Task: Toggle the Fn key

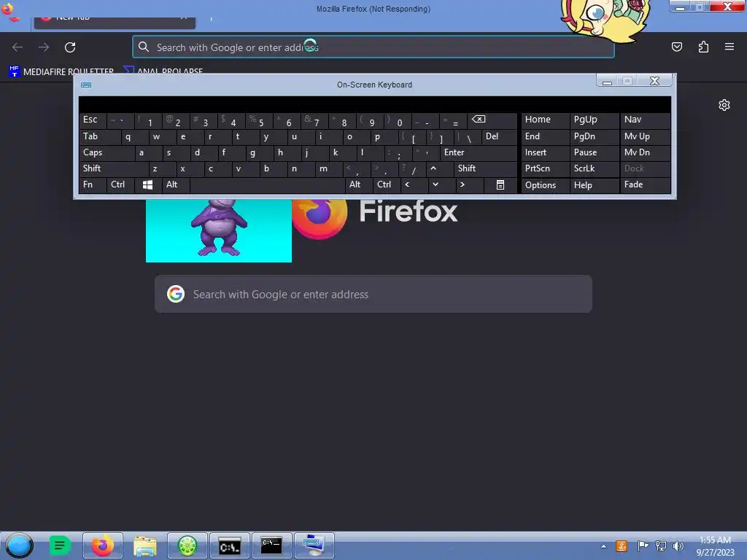Action: (93, 184)
